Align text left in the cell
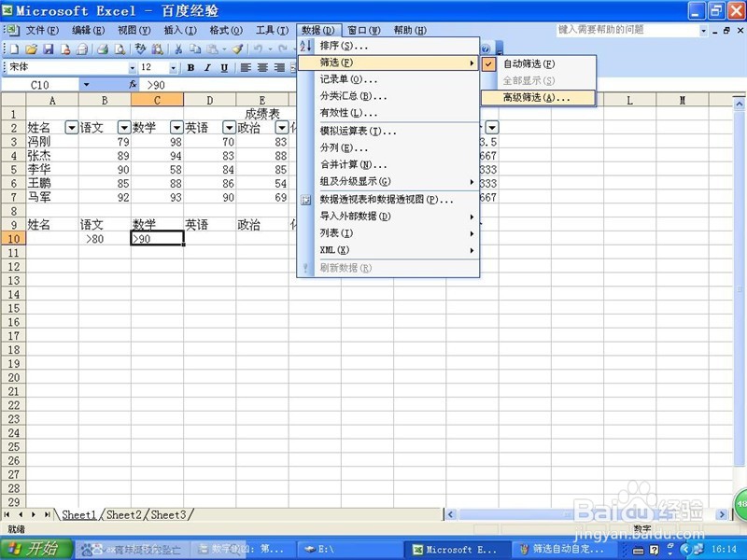Image resolution: width=747 pixels, height=560 pixels. point(246,67)
